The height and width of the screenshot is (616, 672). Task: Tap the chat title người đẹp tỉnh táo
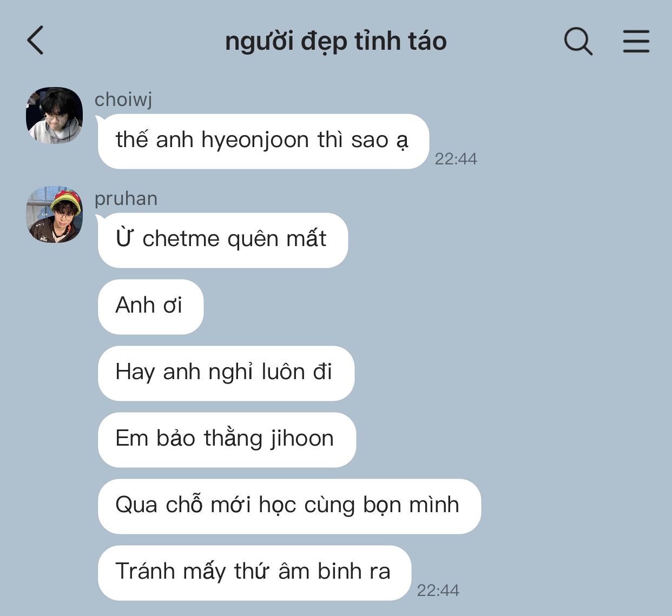(x=336, y=42)
